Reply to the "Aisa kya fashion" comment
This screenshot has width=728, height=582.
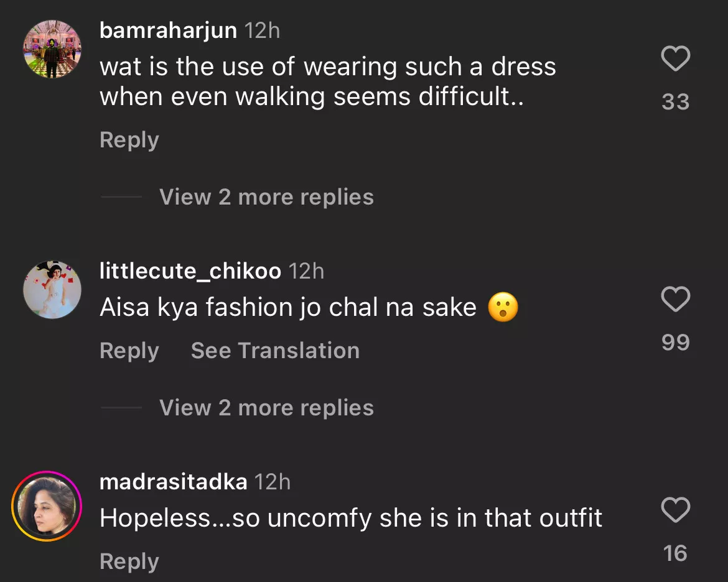pyautogui.click(x=129, y=351)
